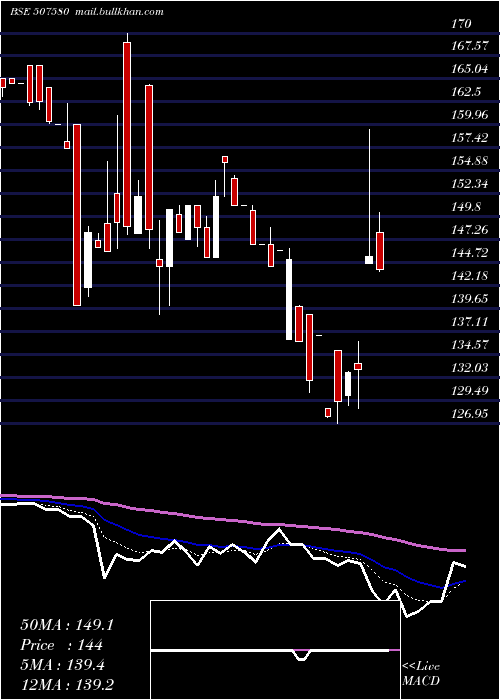
Task: Select the 139.65 axis label
Action: (x=470, y=298)
